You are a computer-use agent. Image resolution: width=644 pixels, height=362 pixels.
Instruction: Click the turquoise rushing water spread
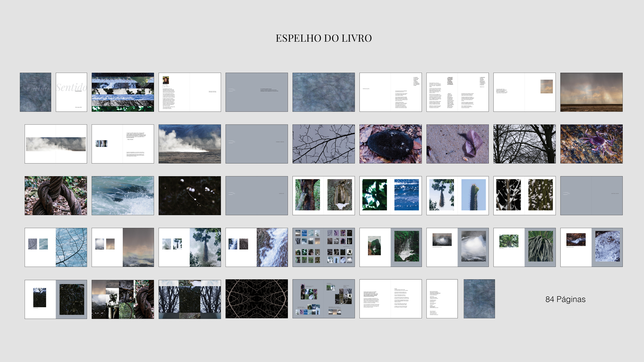coord(123,196)
